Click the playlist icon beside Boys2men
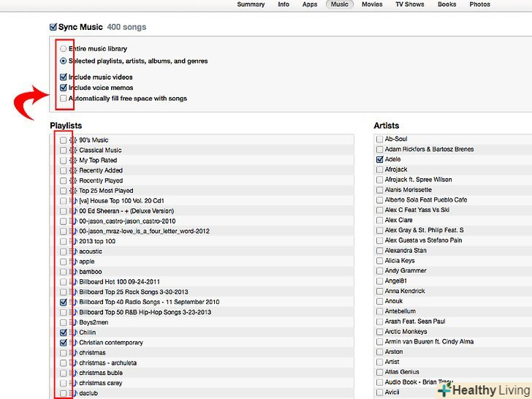532x399 pixels. tap(73, 322)
